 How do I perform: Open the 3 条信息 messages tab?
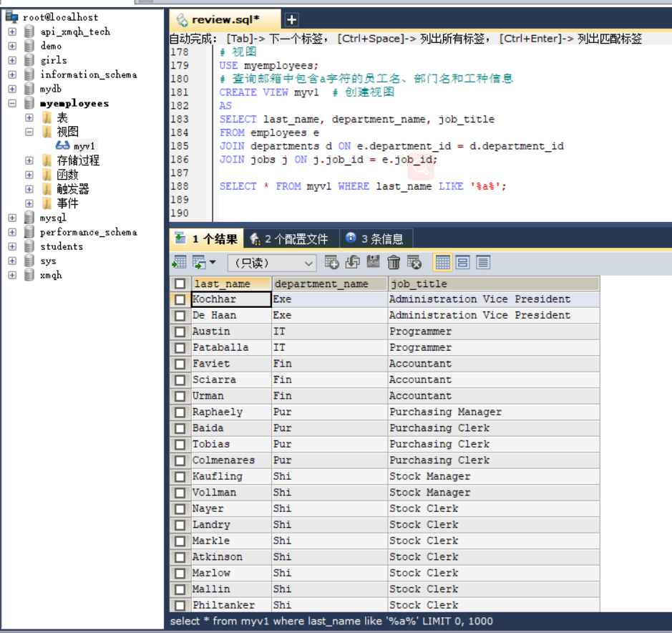[x=376, y=239]
